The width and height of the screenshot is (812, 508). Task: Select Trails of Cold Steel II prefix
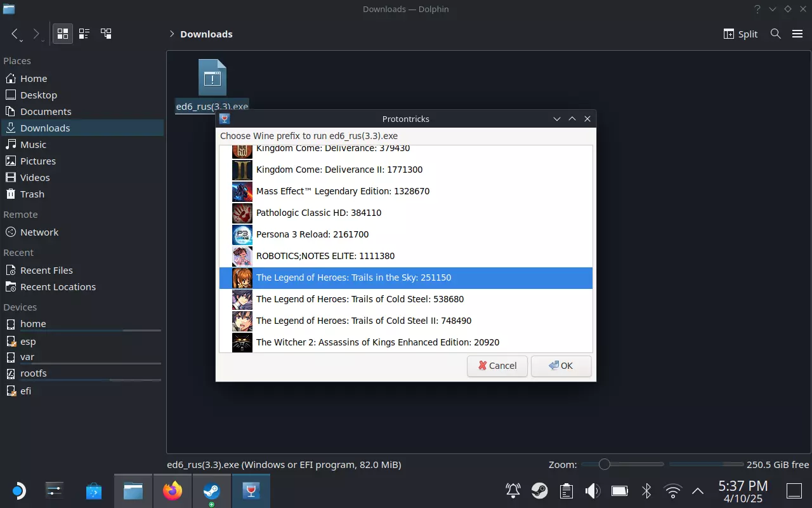[406, 321]
